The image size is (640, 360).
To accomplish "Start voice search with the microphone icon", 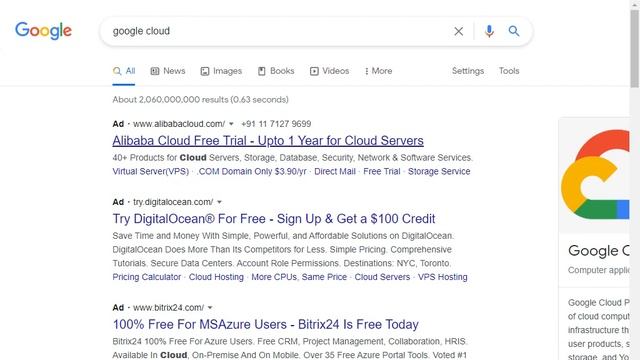I will click(x=489, y=31).
